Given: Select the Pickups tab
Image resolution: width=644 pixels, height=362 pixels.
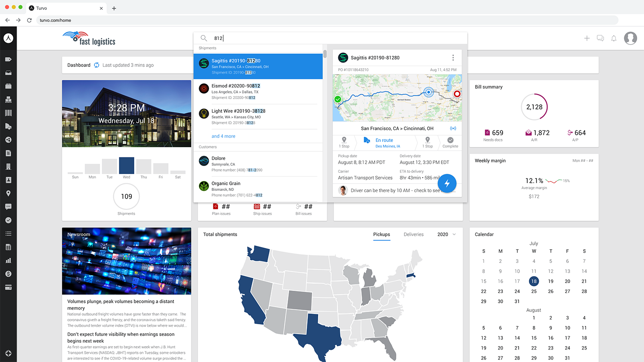Looking at the screenshot, I should [381, 234].
